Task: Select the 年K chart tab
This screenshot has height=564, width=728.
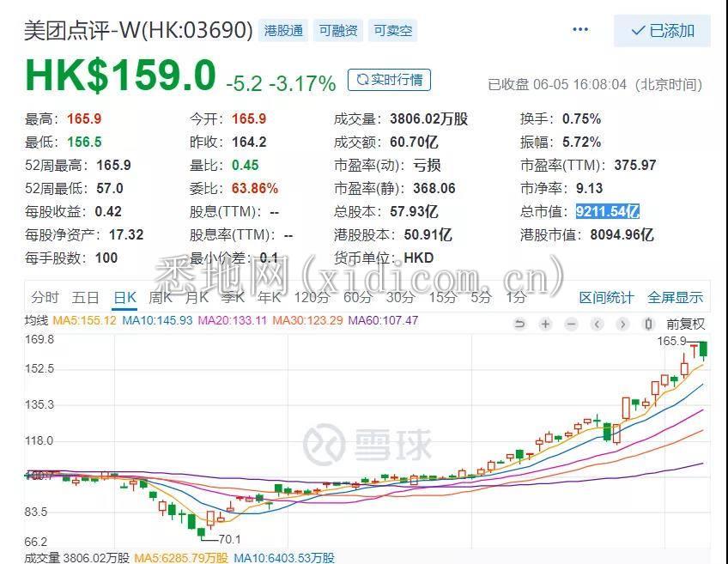Action: 270,297
